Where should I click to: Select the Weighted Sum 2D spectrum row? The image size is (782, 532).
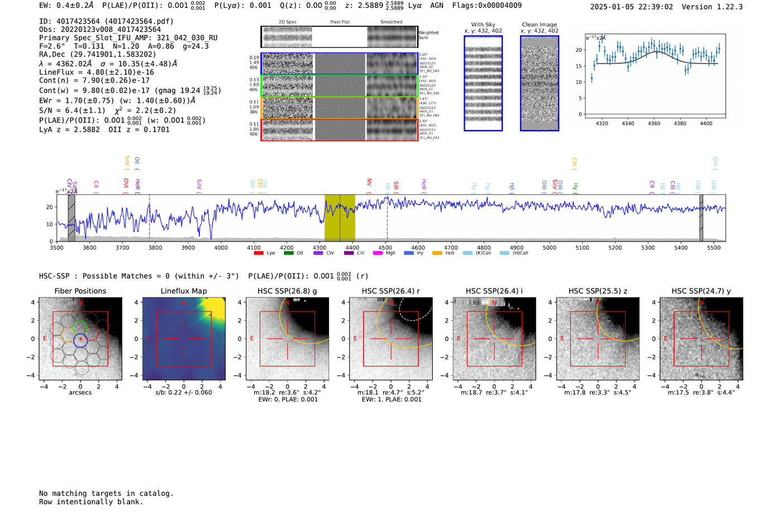click(339, 37)
